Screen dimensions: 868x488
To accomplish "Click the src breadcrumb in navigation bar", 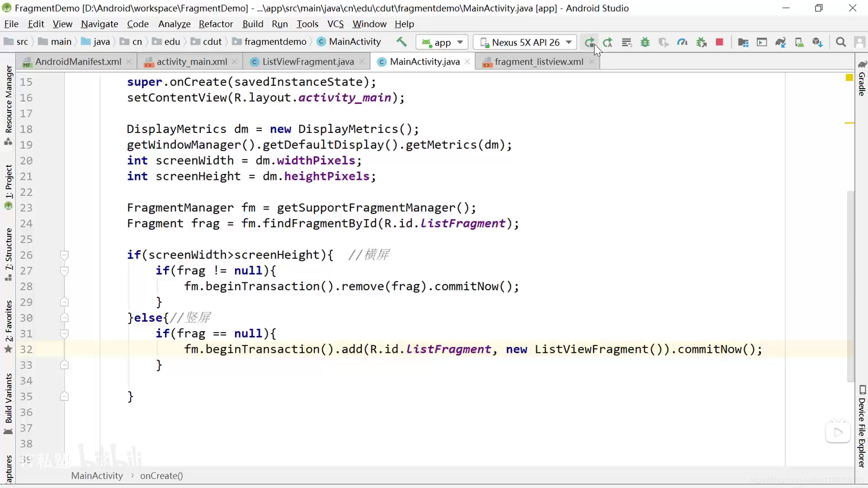I will (x=16, y=42).
